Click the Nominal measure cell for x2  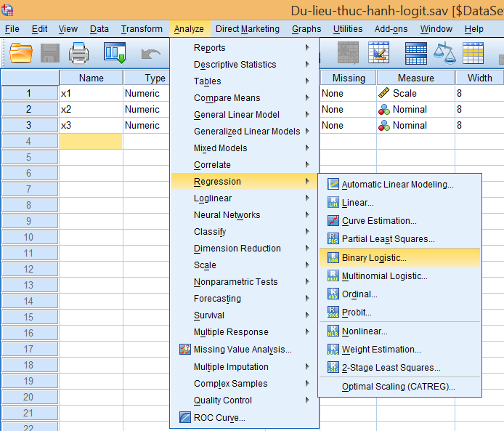tap(415, 109)
